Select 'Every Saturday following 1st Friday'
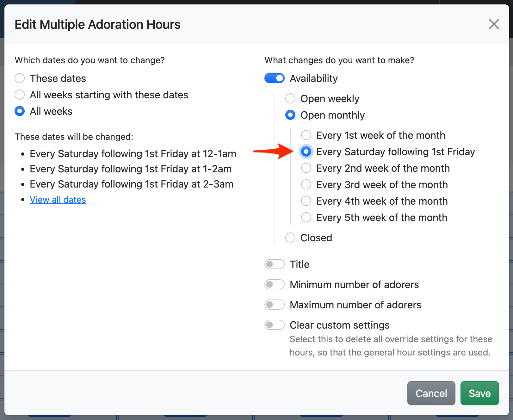The width and height of the screenshot is (513, 420). point(306,152)
